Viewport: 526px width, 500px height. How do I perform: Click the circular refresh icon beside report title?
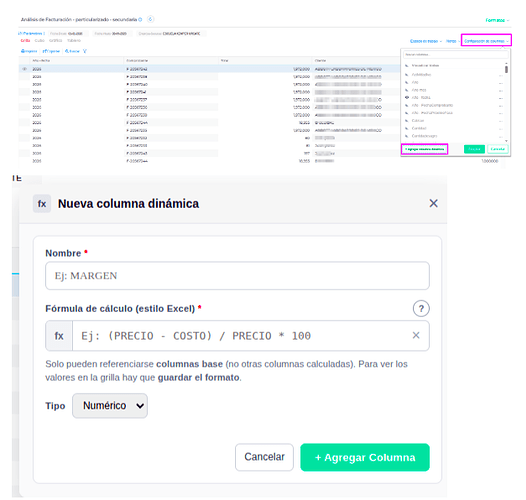[x=150, y=19]
